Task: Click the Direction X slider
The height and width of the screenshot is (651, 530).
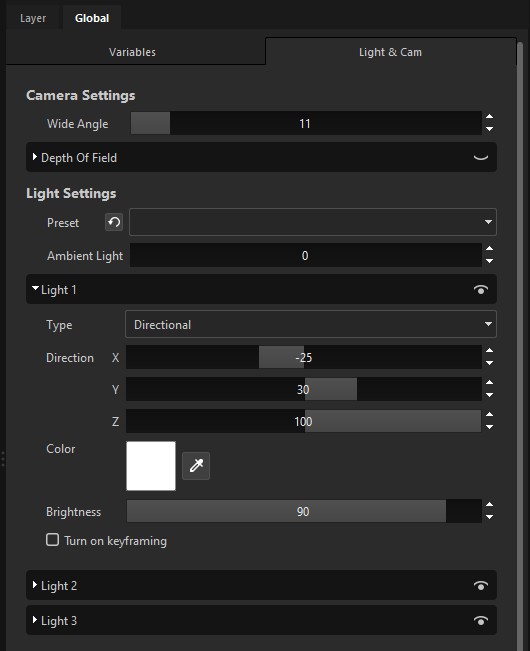Action: point(304,357)
